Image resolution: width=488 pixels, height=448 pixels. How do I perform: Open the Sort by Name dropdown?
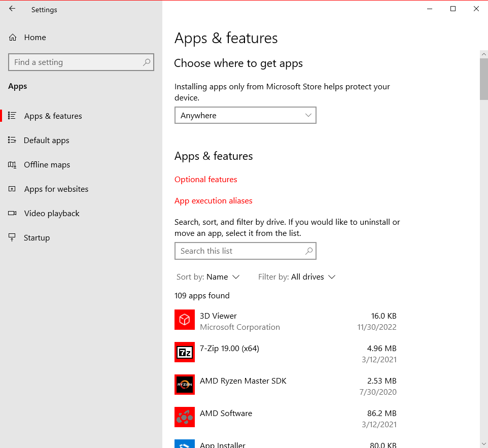pyautogui.click(x=208, y=277)
